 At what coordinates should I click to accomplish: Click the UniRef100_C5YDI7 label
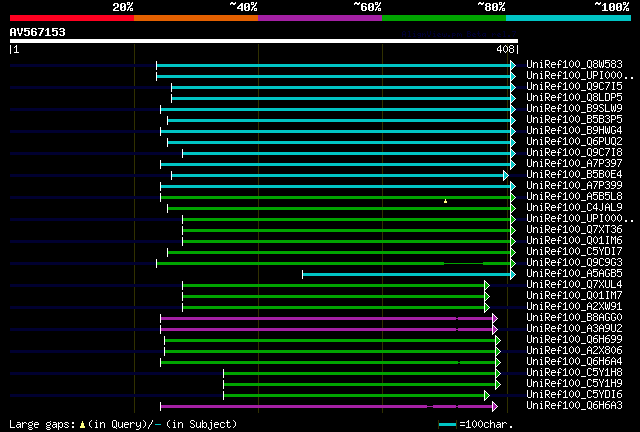tap(574, 252)
